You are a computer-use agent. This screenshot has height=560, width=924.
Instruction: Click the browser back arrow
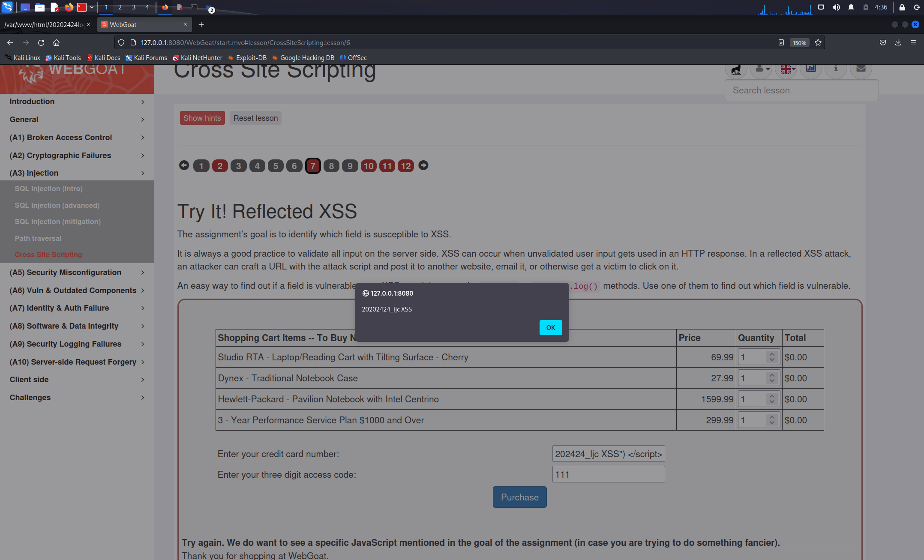10,42
